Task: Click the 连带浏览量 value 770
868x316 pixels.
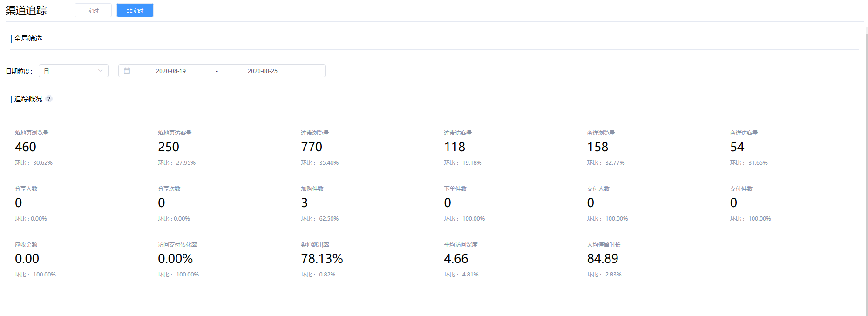Action: click(312, 147)
